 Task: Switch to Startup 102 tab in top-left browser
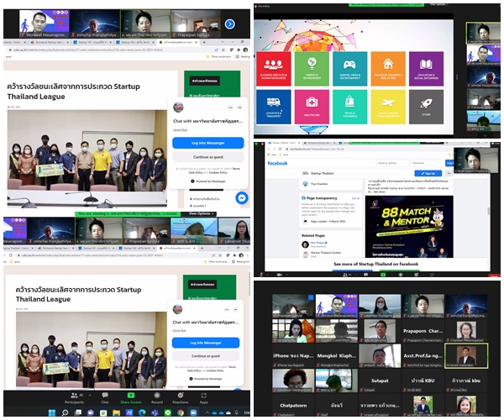pos(135,42)
